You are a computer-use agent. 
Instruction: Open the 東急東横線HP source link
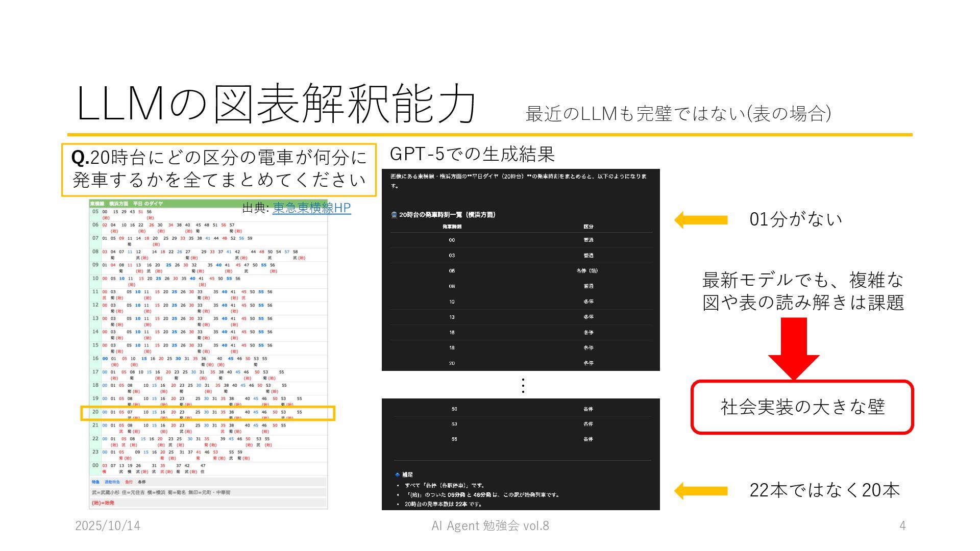(311, 208)
